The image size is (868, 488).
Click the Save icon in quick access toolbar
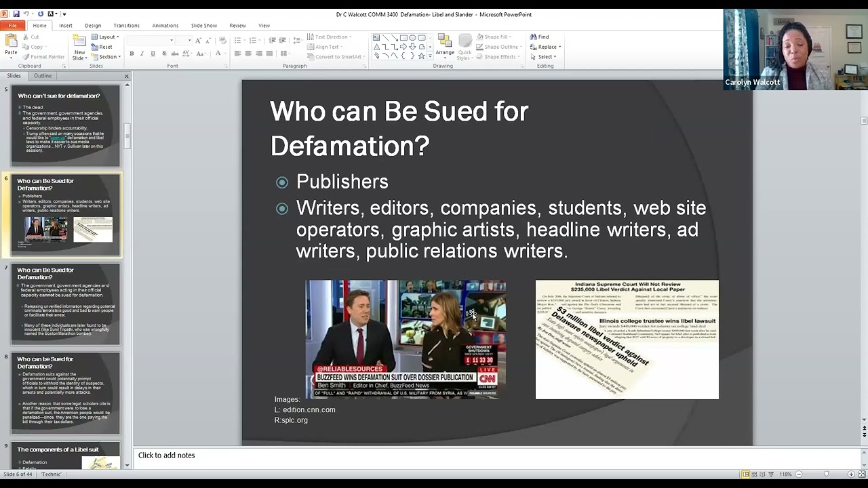[16, 14]
